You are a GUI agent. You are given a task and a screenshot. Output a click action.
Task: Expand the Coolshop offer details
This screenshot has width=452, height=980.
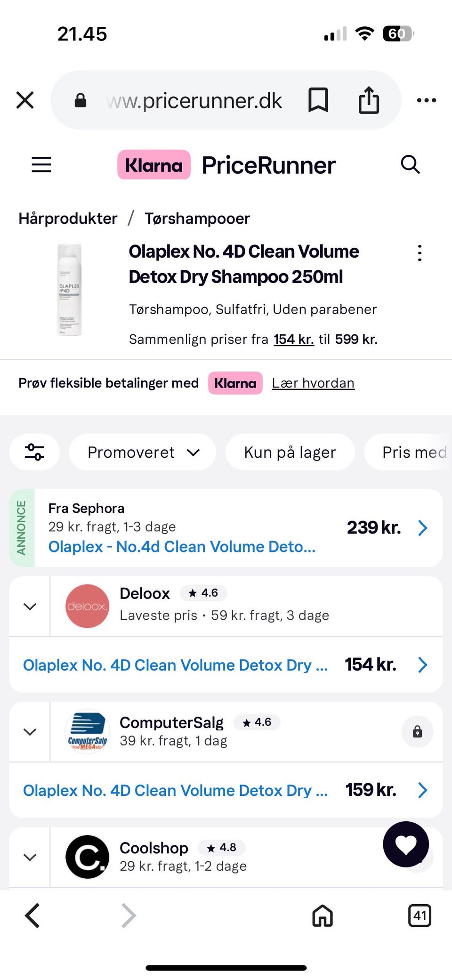click(x=30, y=857)
